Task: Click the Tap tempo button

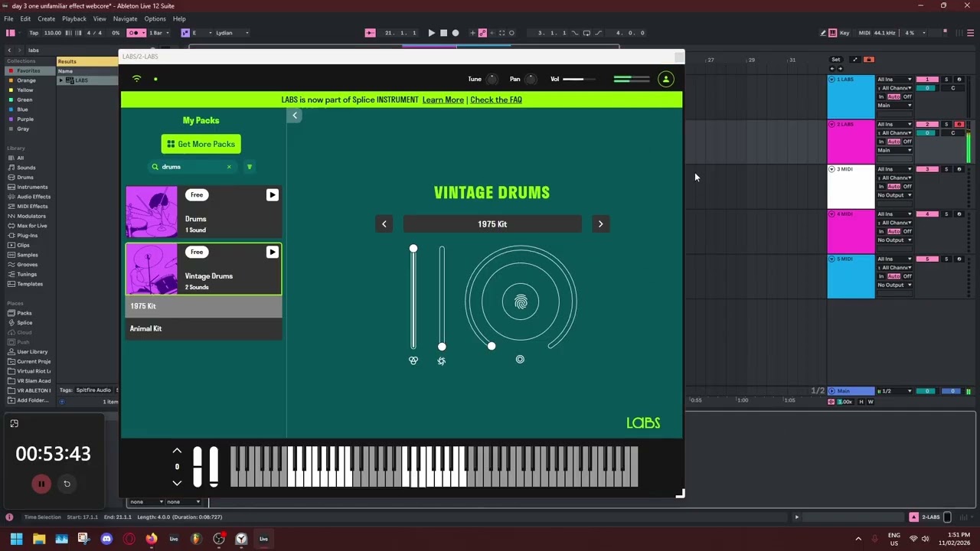Action: [34, 33]
